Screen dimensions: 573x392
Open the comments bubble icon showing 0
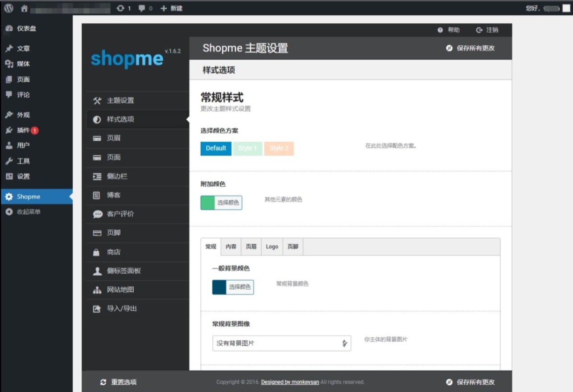pos(145,8)
